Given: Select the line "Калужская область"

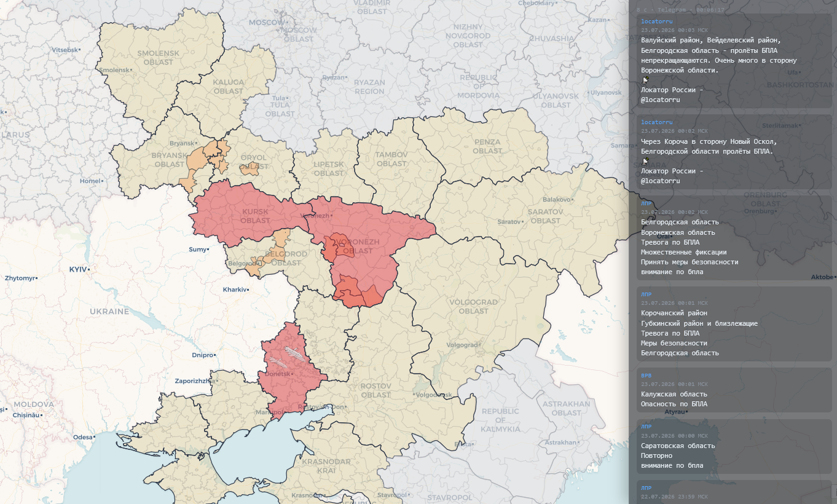Looking at the screenshot, I should click(x=674, y=394).
